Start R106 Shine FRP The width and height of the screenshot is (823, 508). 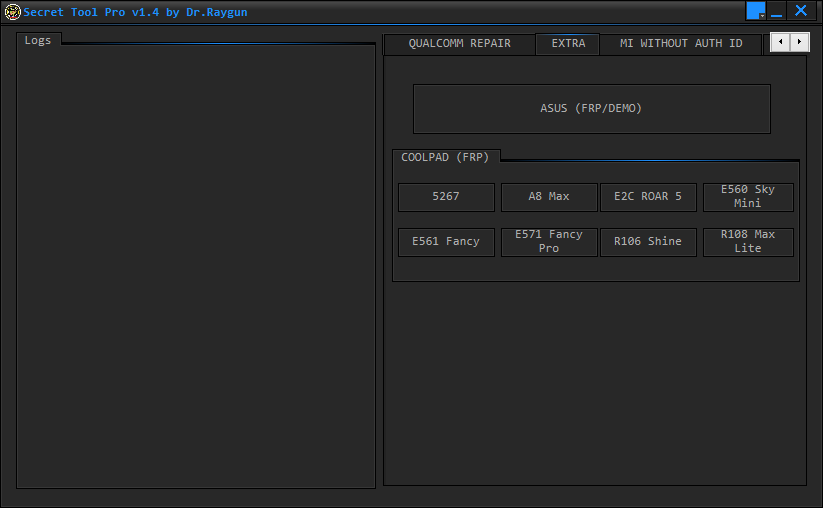[x=648, y=242]
